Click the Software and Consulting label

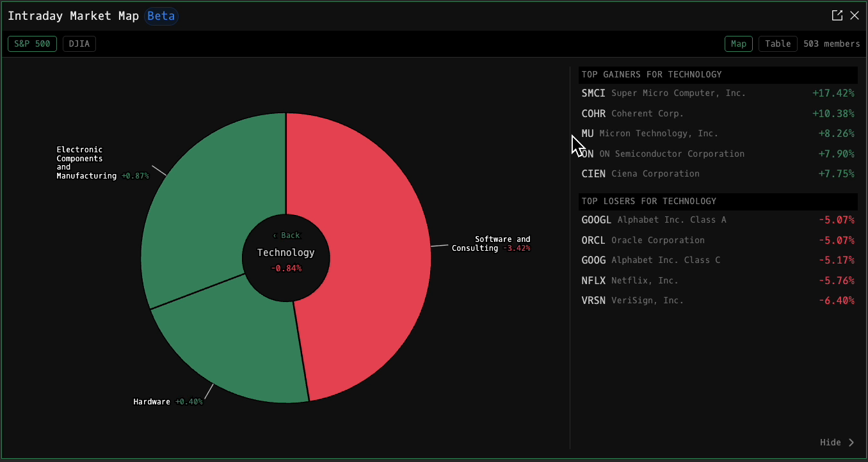point(491,244)
